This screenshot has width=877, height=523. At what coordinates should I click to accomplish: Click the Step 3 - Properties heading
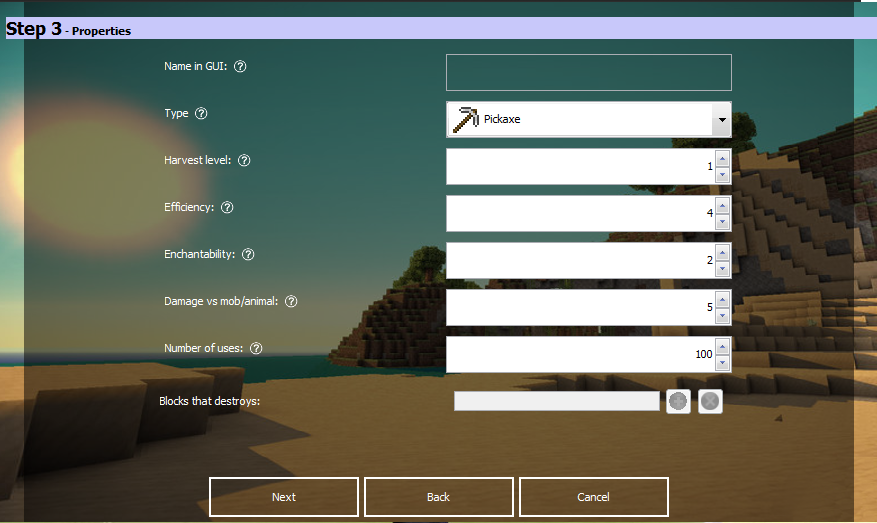tap(68, 29)
